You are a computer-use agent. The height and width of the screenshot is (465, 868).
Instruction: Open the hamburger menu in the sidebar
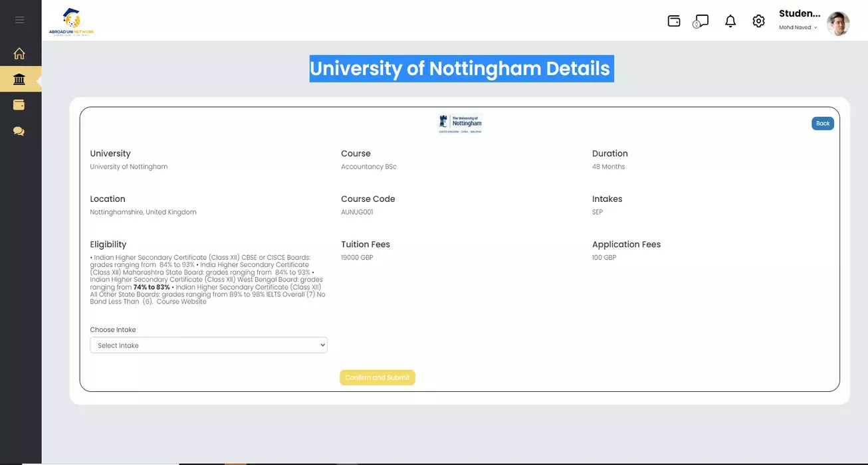20,20
